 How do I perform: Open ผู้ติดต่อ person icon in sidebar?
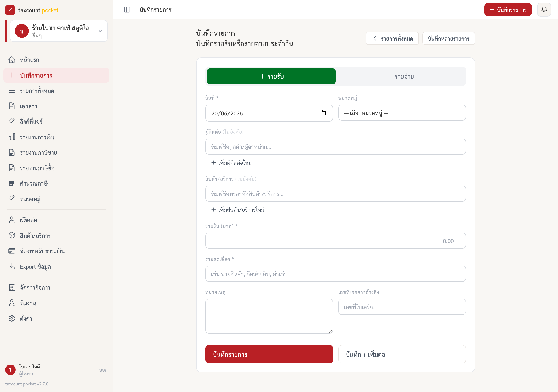coord(12,220)
